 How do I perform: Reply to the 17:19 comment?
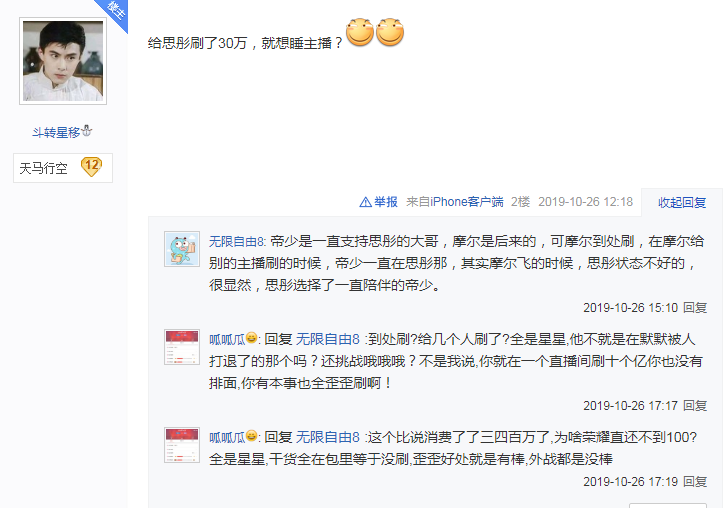point(695,482)
